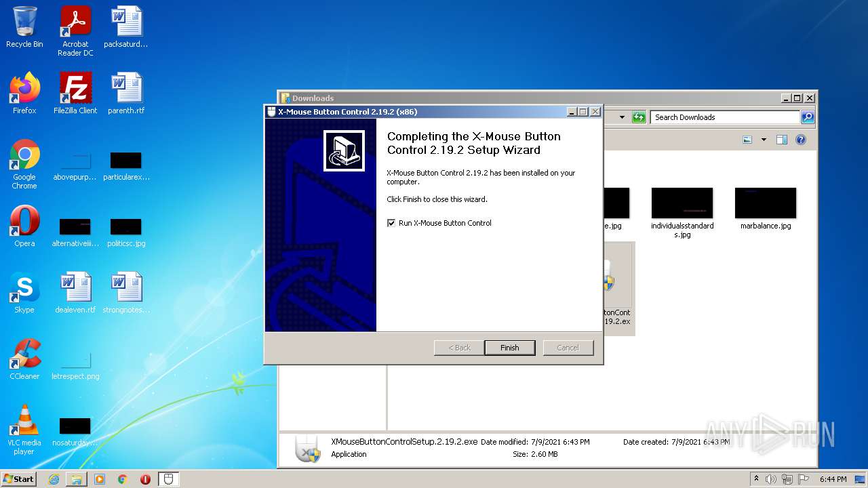868x488 pixels.
Task: Select the nosaturday desktop file
Action: (75, 432)
